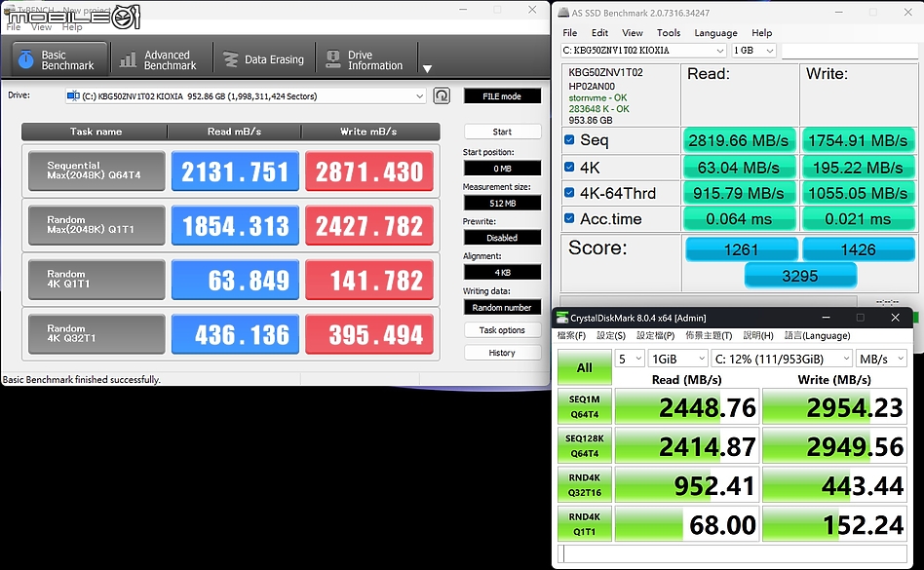Click the 'stornvme - OK' driver status text
This screenshot has height=570, width=924.
pos(597,97)
